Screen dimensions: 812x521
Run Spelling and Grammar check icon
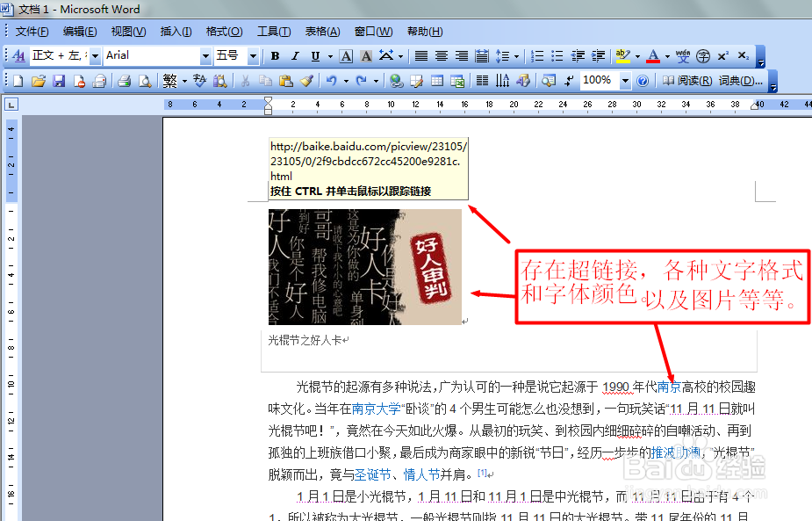point(199,81)
